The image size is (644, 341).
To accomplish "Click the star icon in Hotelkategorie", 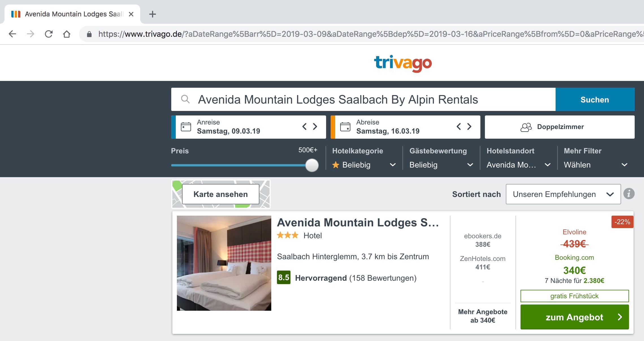I will 336,165.
